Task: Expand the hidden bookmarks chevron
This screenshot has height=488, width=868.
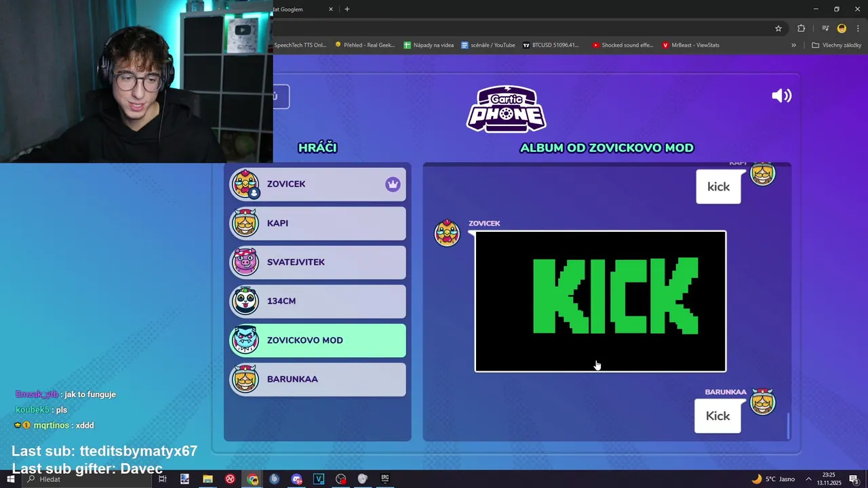Action: click(793, 45)
